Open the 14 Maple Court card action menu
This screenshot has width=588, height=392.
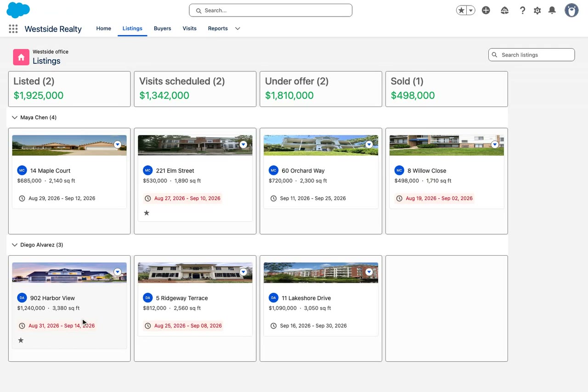(x=118, y=145)
